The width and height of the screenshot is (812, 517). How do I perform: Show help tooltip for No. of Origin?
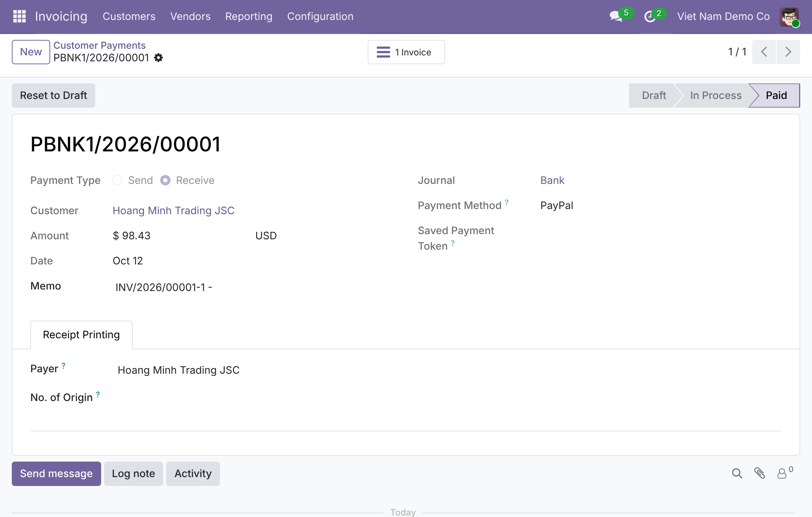[98, 394]
